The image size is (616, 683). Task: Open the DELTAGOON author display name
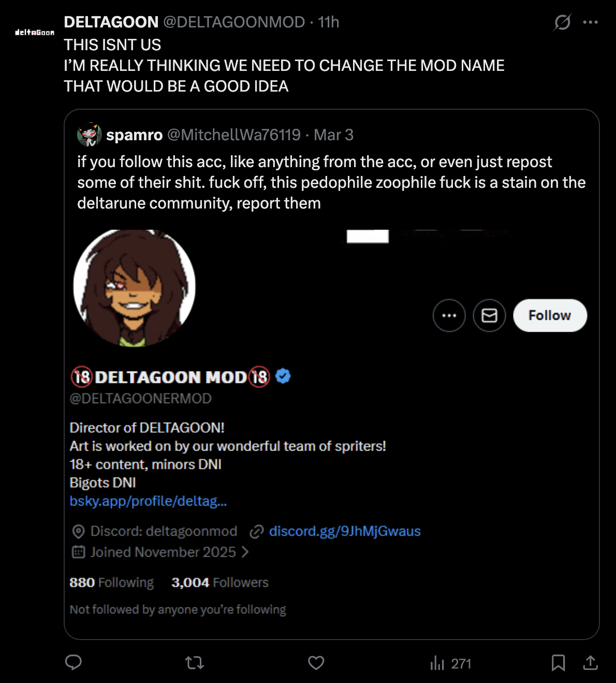[x=111, y=22]
